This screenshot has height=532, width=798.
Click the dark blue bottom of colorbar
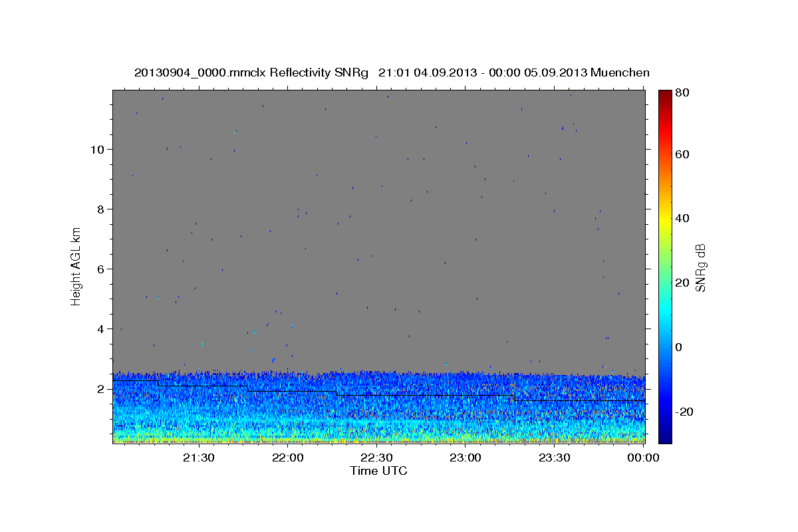[665, 436]
